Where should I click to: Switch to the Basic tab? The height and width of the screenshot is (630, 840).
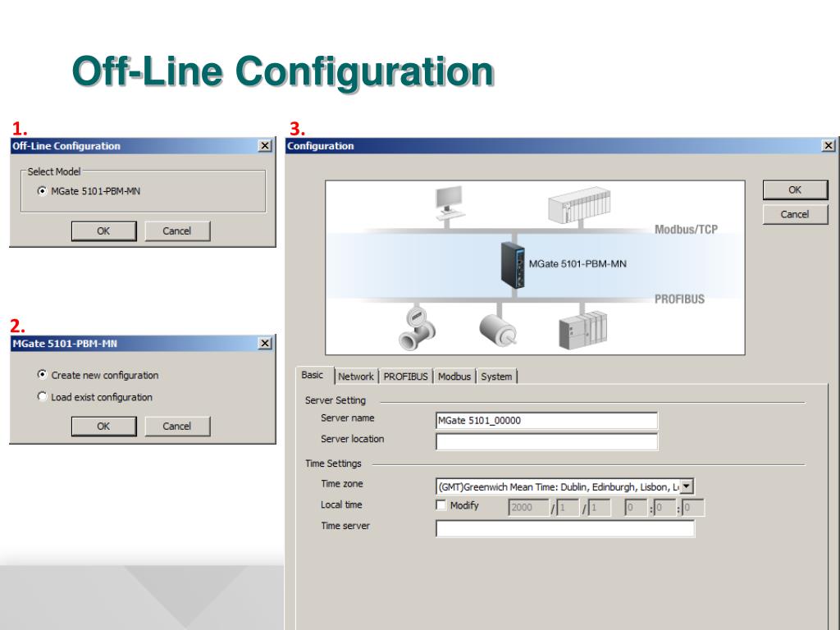pyautogui.click(x=314, y=375)
